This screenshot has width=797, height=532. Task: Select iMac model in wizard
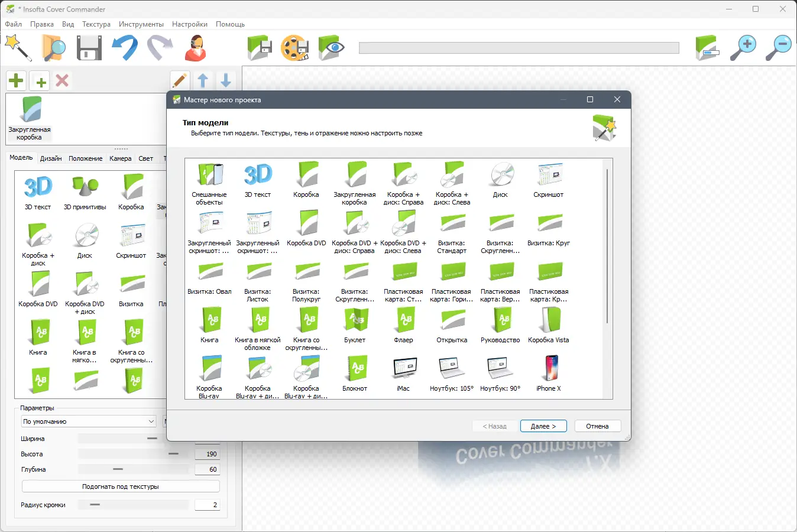pyautogui.click(x=403, y=374)
